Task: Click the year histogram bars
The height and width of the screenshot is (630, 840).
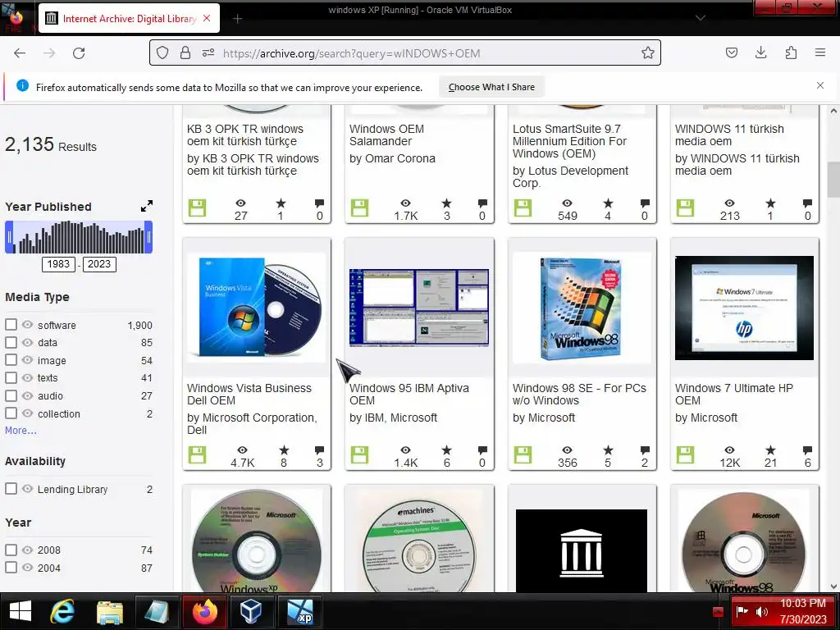Action: 79,237
